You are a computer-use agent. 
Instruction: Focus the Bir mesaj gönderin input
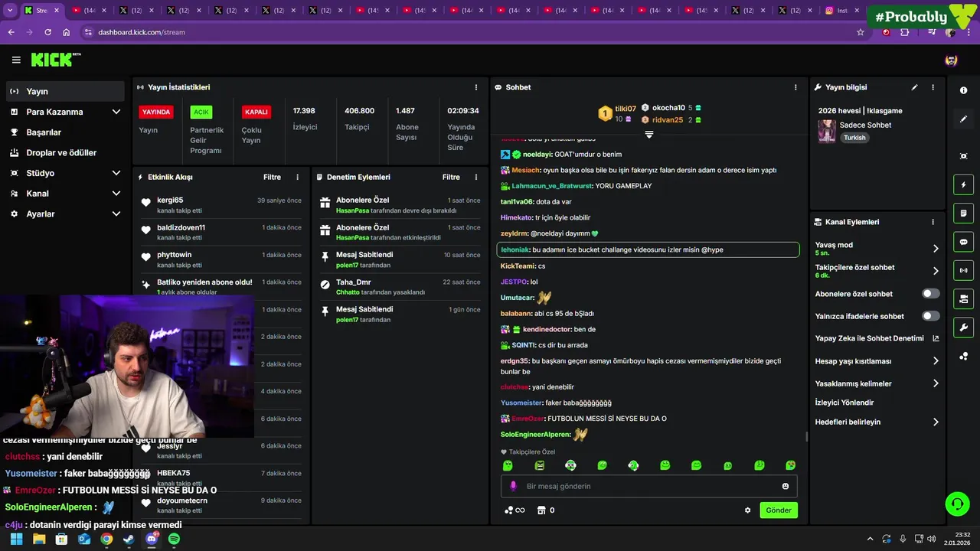point(649,486)
